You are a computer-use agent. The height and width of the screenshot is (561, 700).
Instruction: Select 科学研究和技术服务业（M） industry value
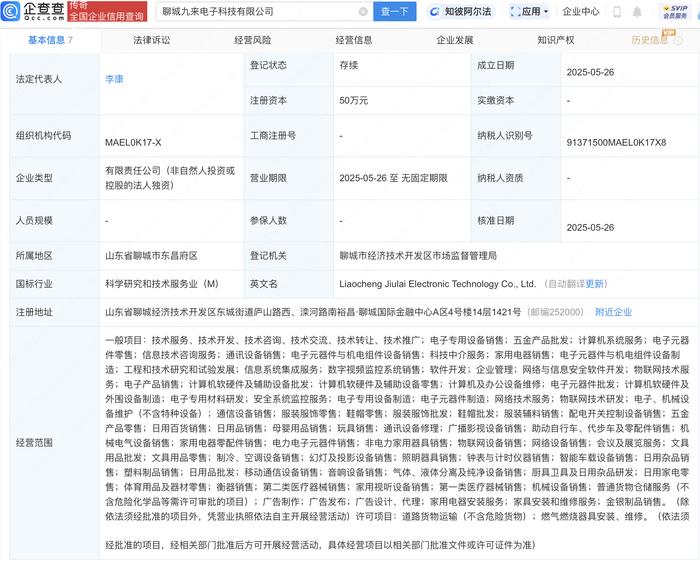[x=162, y=284]
